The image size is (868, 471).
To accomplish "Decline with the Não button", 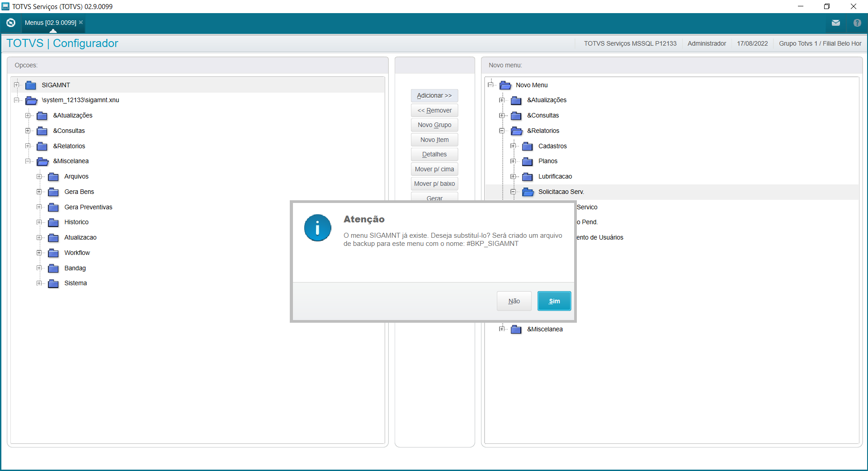I will tap(514, 301).
